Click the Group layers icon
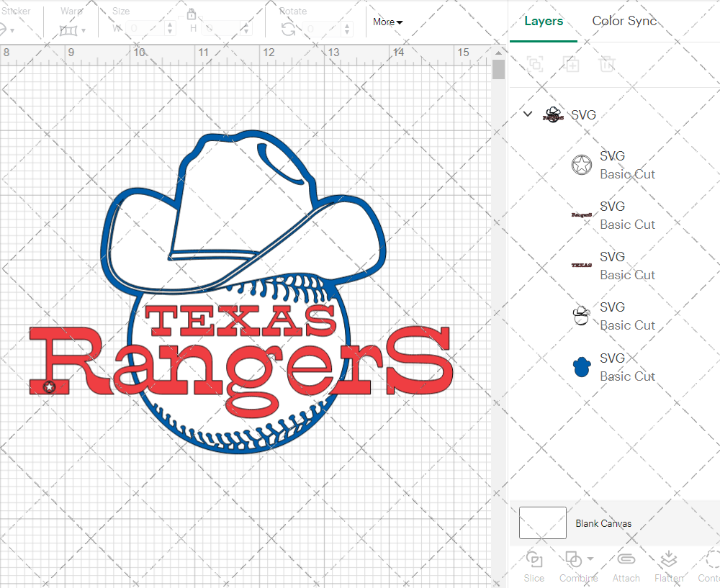This screenshot has height=588, width=720. click(535, 64)
